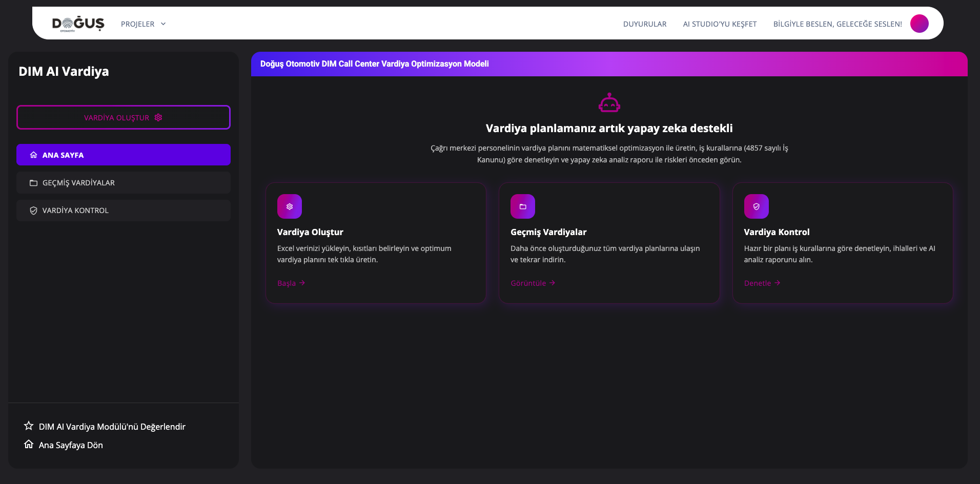
Task: Click the home icon beside Ana Sayfaya Dön
Action: [29, 444]
